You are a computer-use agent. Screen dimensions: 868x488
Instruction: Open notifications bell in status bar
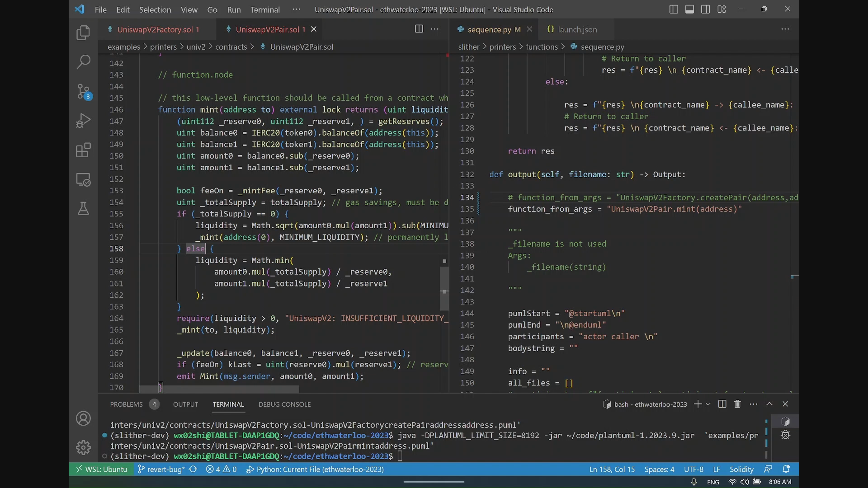pyautogui.click(x=786, y=469)
